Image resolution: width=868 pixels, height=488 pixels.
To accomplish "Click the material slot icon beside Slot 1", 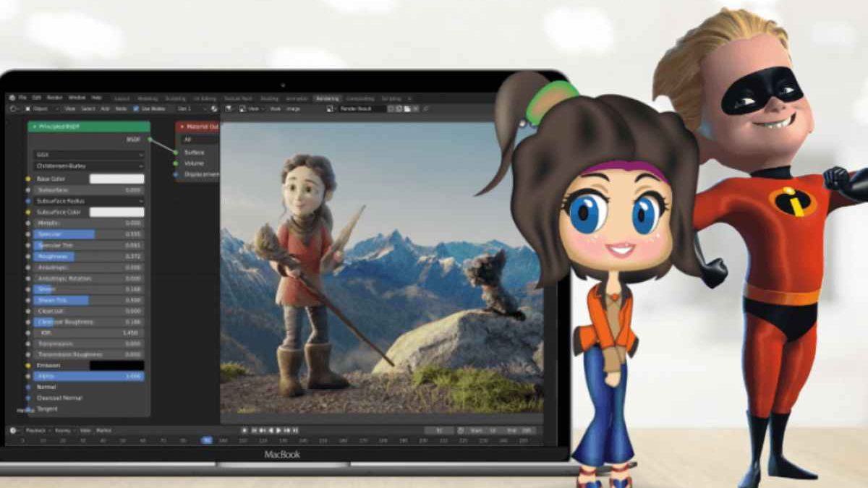I will coord(213,108).
